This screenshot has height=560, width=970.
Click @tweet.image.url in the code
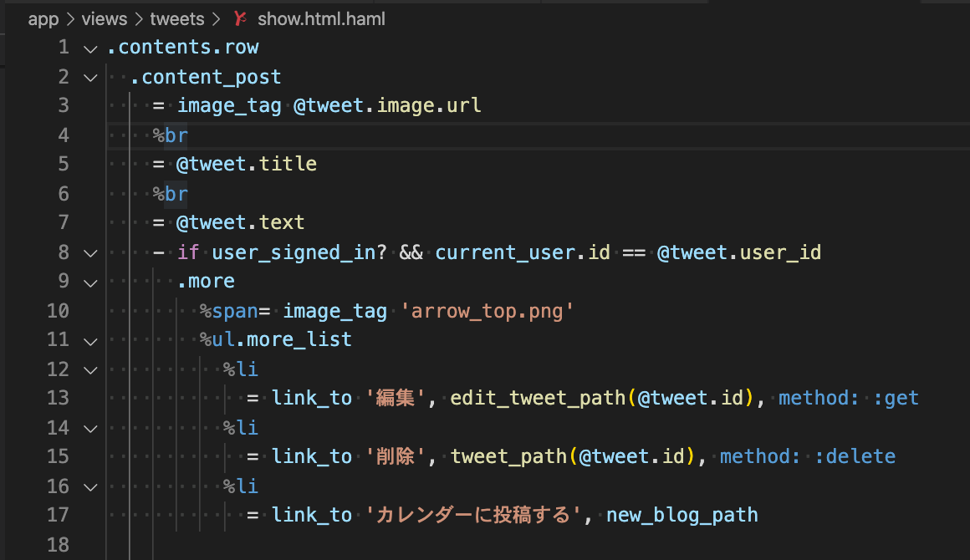387,105
